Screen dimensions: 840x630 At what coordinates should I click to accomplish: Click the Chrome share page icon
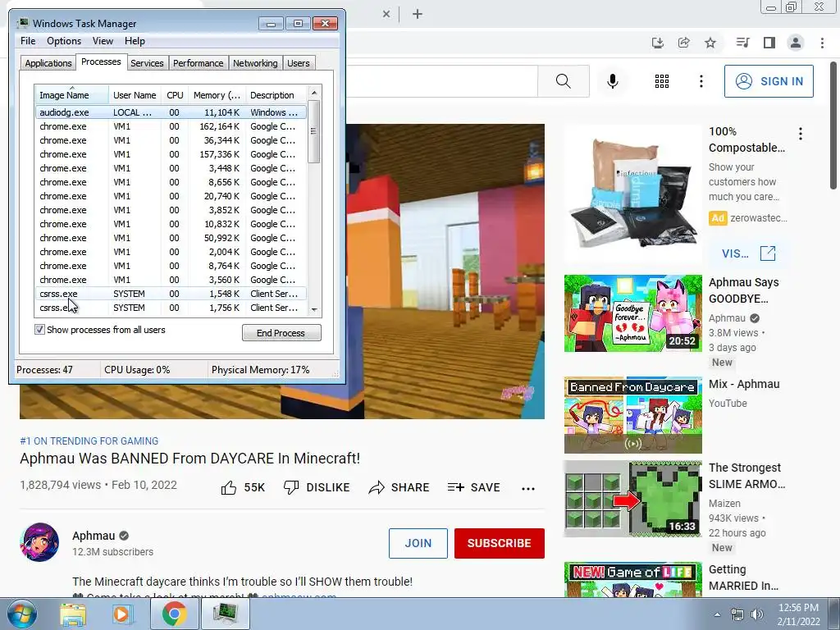point(684,43)
